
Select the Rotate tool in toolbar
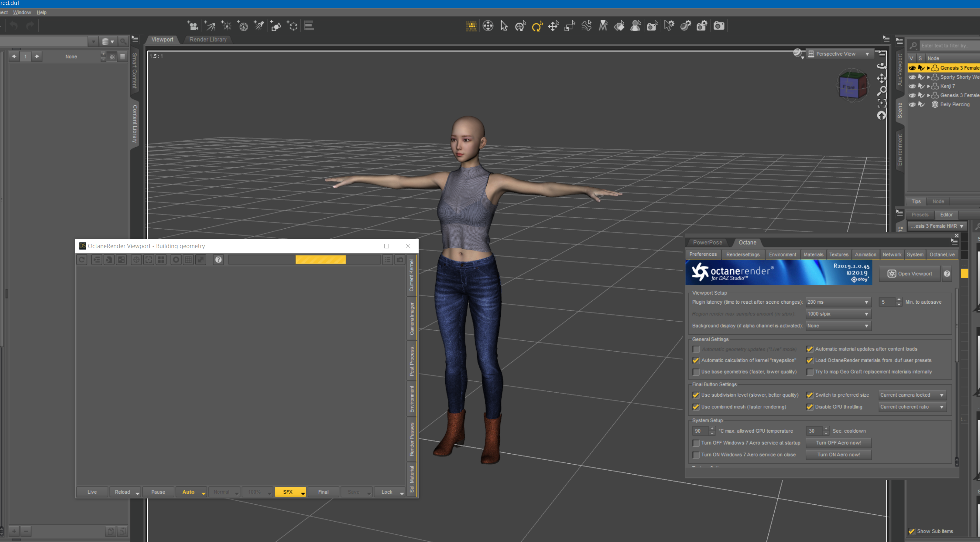[x=537, y=26]
